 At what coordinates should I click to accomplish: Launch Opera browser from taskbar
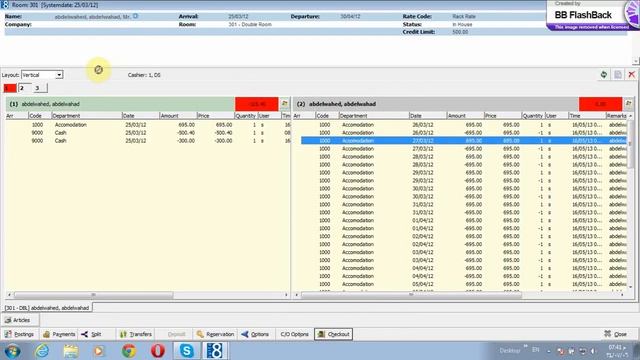click(158, 351)
